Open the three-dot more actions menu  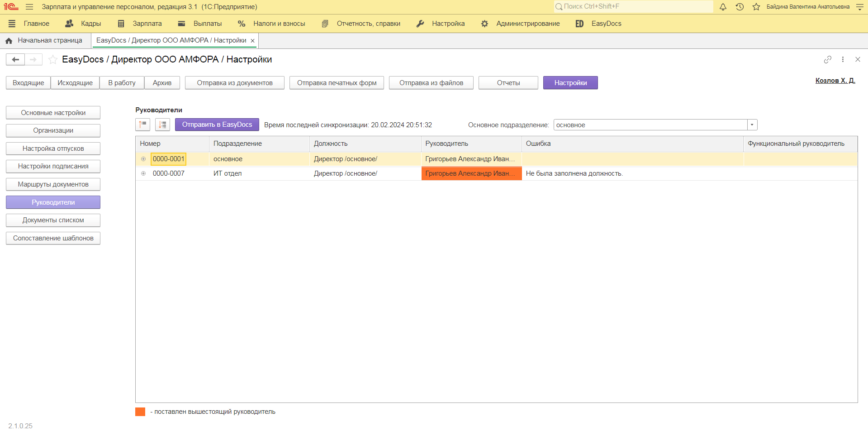(843, 59)
